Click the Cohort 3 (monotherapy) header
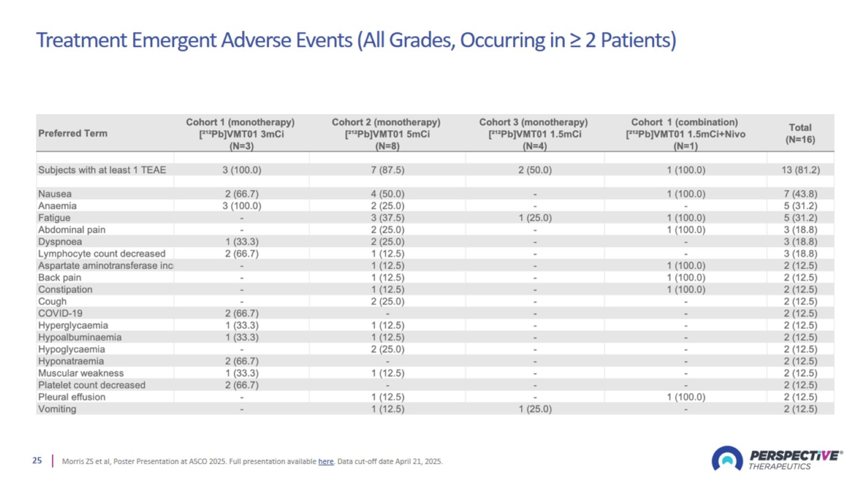This screenshot has height=488, width=868. [534, 134]
